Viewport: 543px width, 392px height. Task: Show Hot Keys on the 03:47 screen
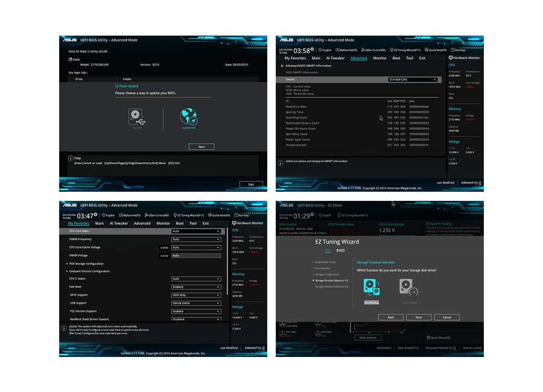(242, 215)
